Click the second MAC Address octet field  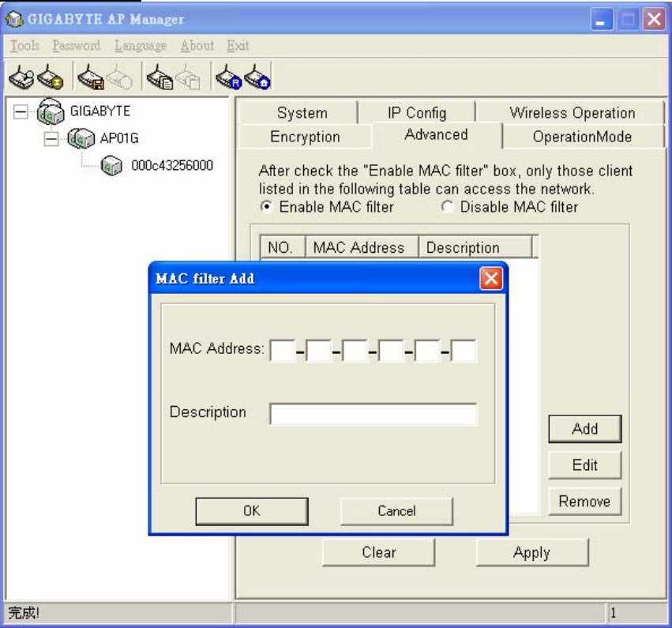(x=318, y=351)
